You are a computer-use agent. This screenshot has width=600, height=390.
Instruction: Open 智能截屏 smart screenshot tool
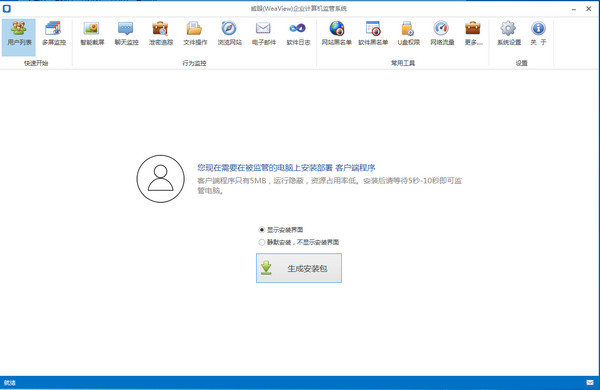92,34
